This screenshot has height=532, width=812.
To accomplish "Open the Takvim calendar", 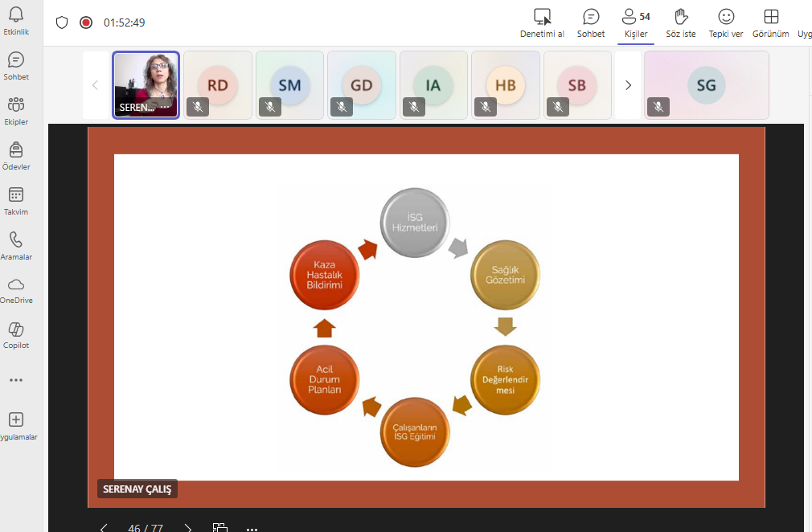I will (15, 196).
